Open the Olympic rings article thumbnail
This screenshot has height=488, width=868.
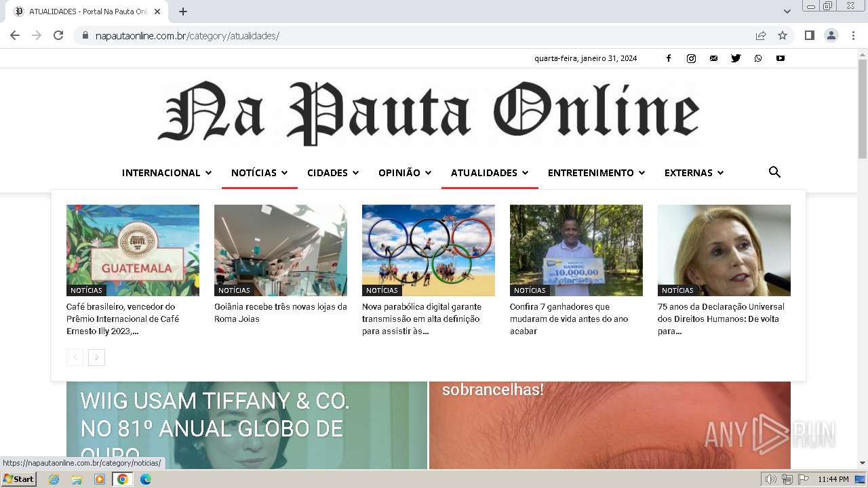pos(429,250)
